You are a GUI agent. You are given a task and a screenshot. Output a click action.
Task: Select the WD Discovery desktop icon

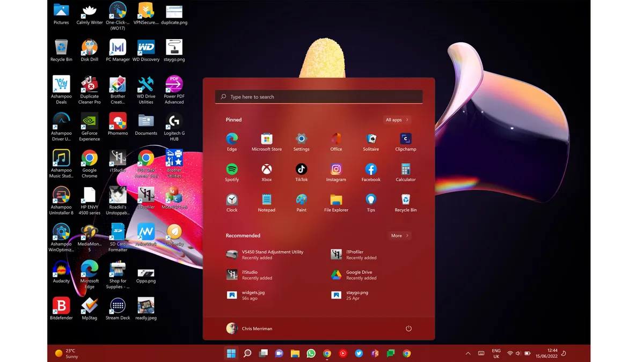pyautogui.click(x=146, y=51)
